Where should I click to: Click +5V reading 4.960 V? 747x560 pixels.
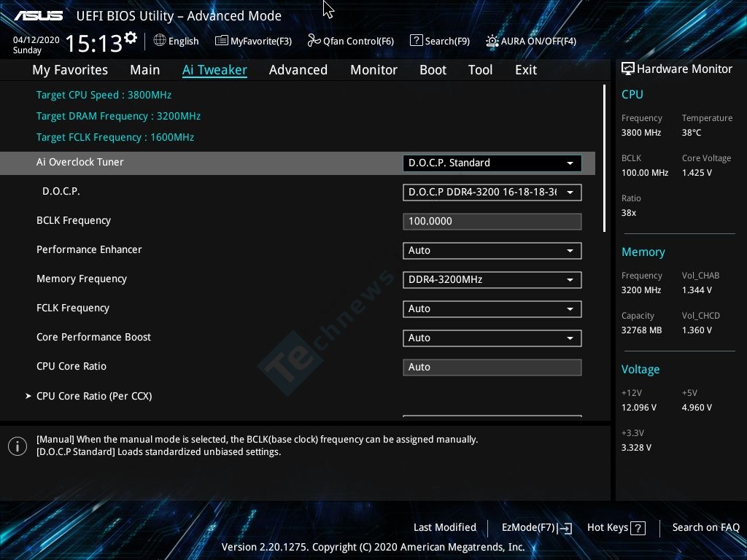(697, 408)
